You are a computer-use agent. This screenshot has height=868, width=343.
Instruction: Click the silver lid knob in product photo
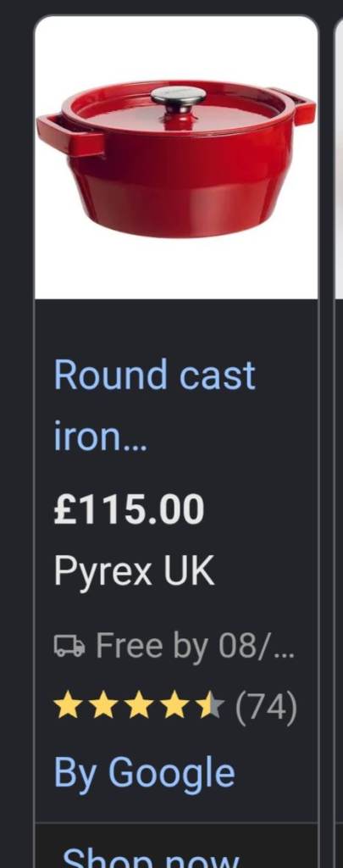[178, 97]
